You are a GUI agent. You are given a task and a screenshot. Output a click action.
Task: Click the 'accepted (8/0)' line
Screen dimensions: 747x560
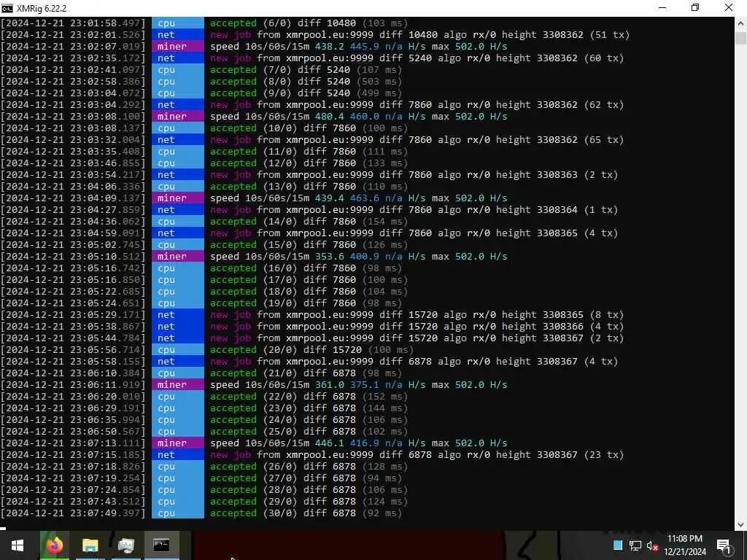[306, 82]
